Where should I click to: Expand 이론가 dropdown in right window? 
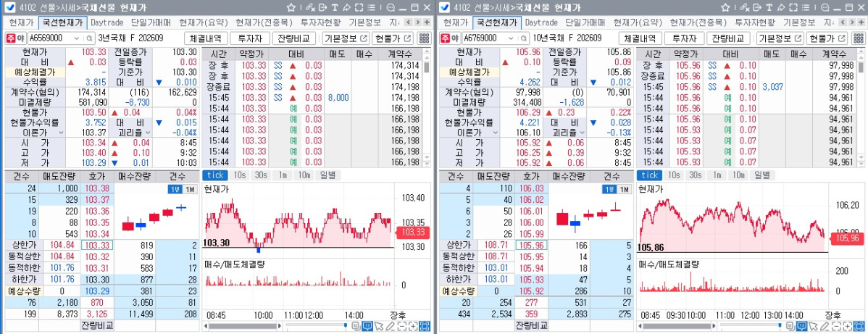(496, 133)
